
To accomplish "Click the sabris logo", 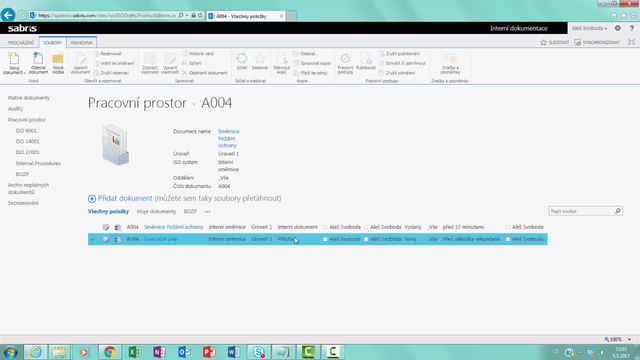I will 22,28.
